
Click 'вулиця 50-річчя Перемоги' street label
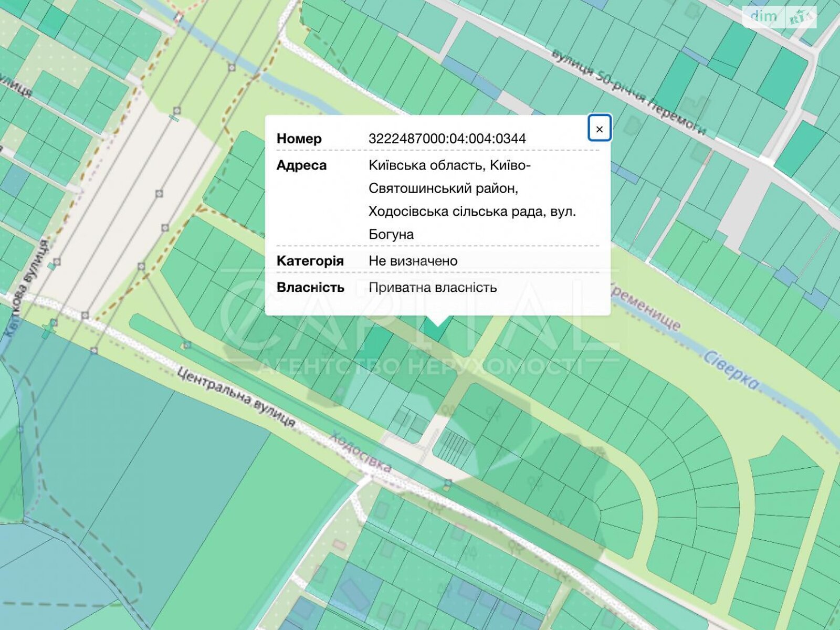[628, 92]
